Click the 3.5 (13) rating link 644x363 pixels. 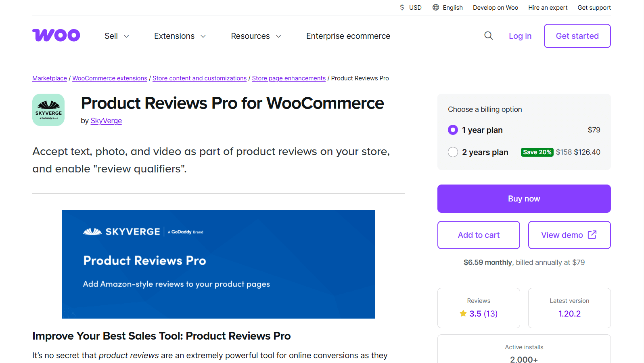484,313
